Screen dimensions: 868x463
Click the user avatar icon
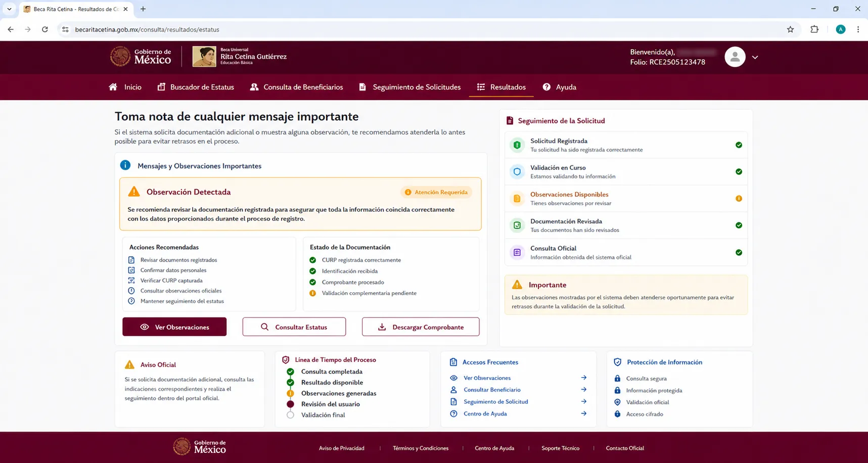(x=735, y=57)
